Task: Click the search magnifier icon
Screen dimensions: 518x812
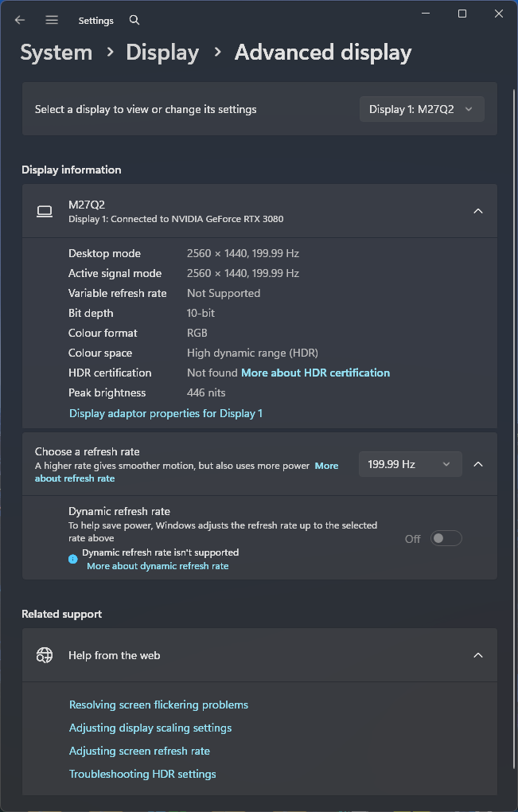Action: point(134,20)
